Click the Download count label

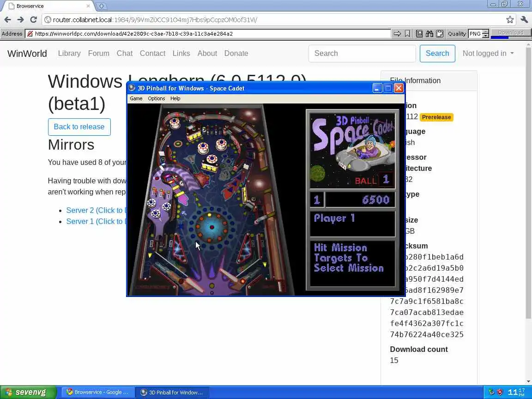tap(419, 349)
